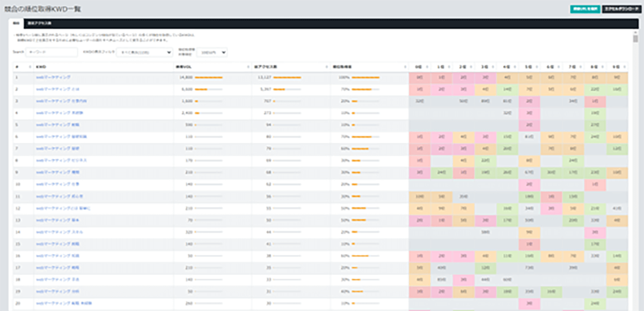Expand the rank range dropdown next to filter
The width and height of the screenshot is (644, 311).
tap(212, 52)
